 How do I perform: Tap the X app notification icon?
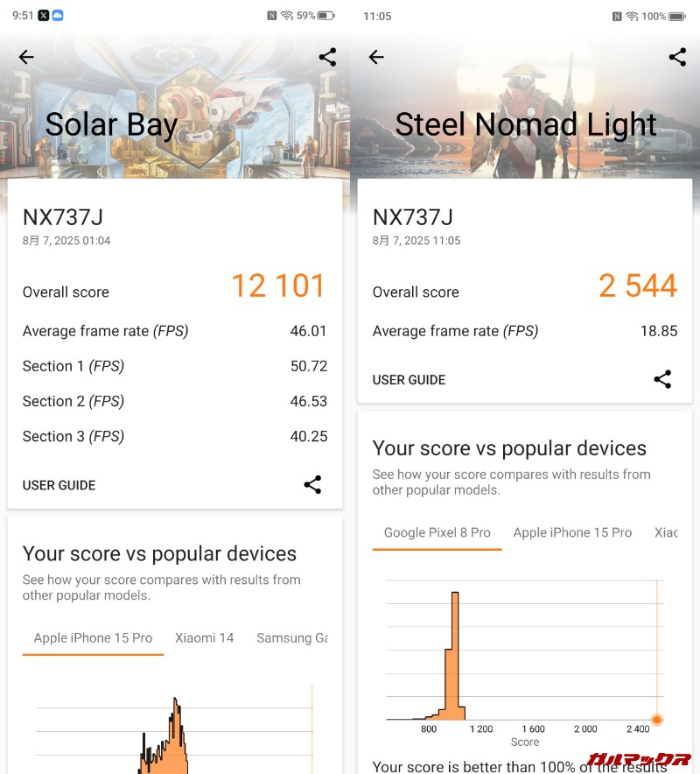pos(44,16)
